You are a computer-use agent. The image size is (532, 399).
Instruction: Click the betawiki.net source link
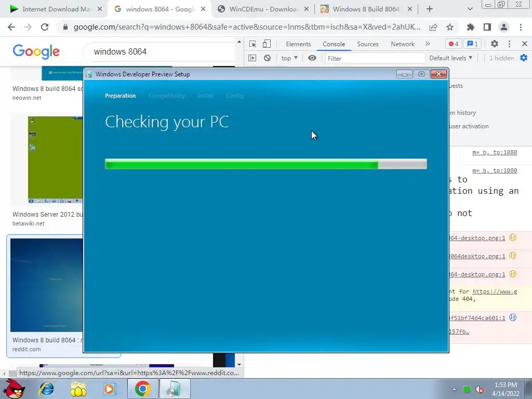coord(29,223)
